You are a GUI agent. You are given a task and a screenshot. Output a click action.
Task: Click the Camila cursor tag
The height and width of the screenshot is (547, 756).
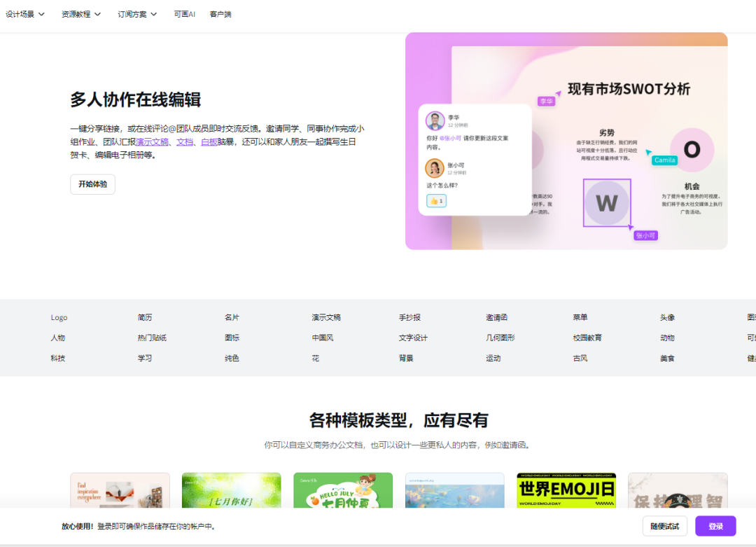(664, 160)
